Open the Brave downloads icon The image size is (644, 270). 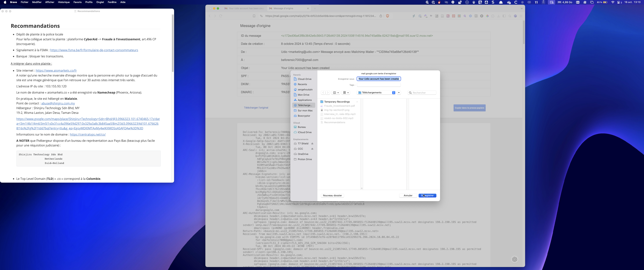[x=499, y=16]
